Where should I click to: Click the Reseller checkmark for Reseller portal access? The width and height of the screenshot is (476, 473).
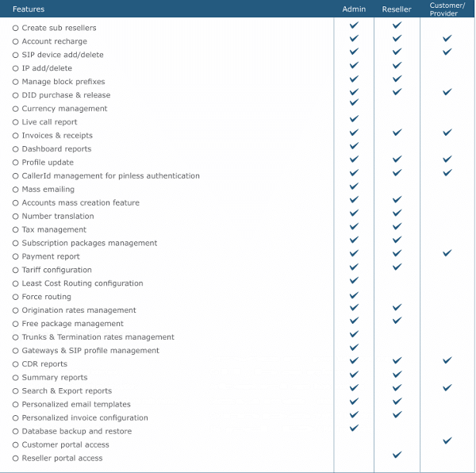tap(397, 455)
